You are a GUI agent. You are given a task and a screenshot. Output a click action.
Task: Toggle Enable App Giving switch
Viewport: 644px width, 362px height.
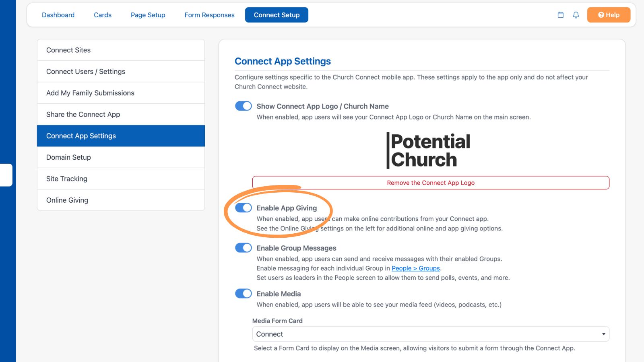coord(244,208)
